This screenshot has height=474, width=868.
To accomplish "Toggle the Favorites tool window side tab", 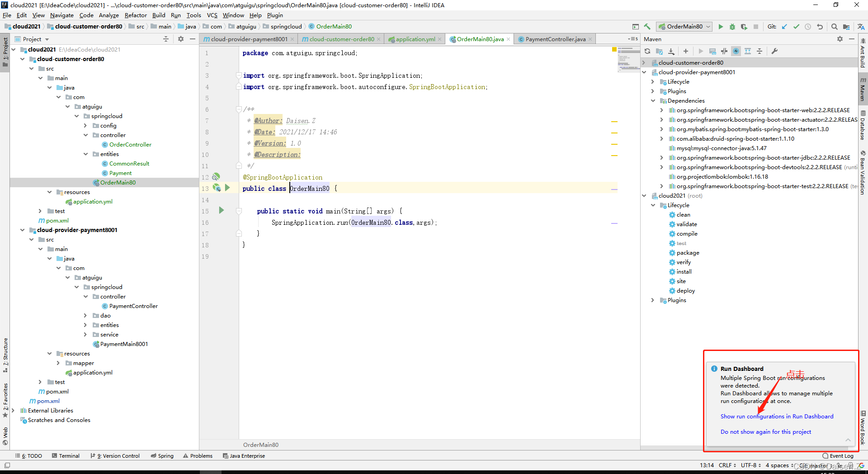I will pyautogui.click(x=5, y=400).
